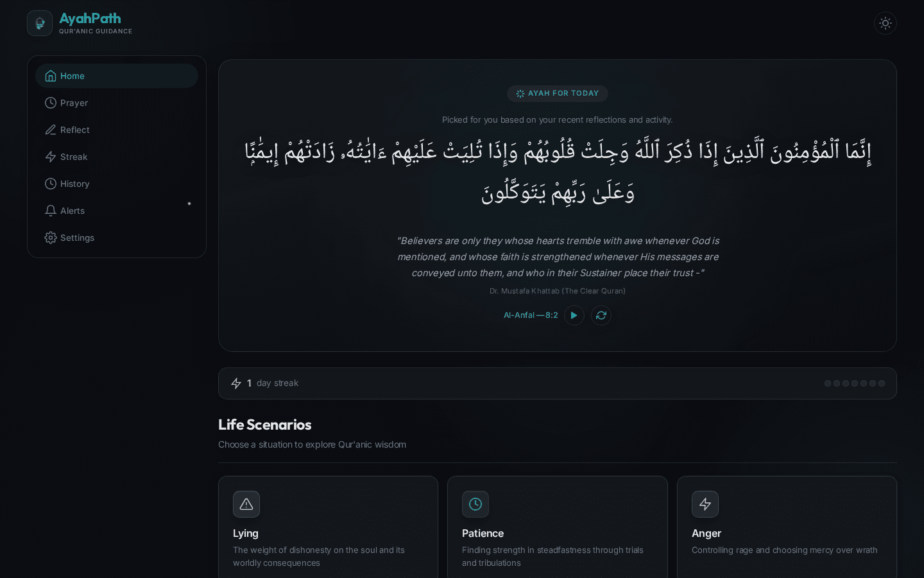Screen dimensions: 924x578
Task: Click the Arabic ayah text
Action: (558, 171)
